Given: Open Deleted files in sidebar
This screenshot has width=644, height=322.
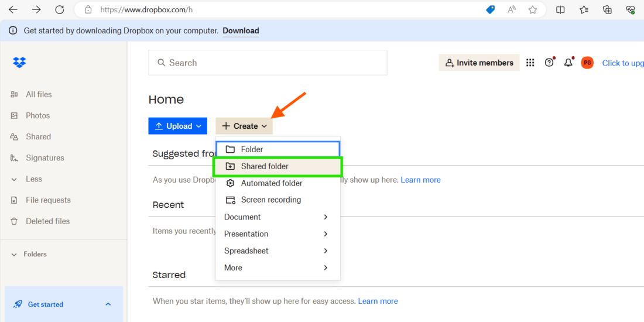Looking at the screenshot, I should point(47,221).
